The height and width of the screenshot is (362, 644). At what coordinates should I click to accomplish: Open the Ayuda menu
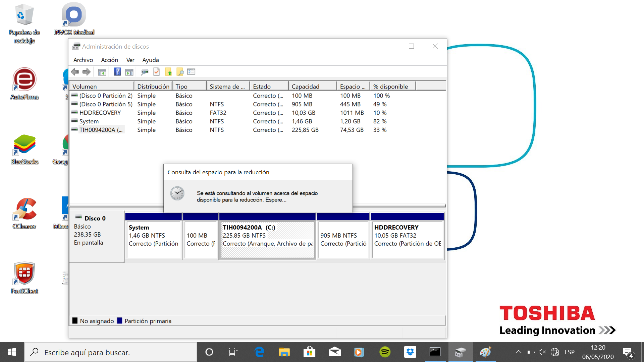point(150,60)
